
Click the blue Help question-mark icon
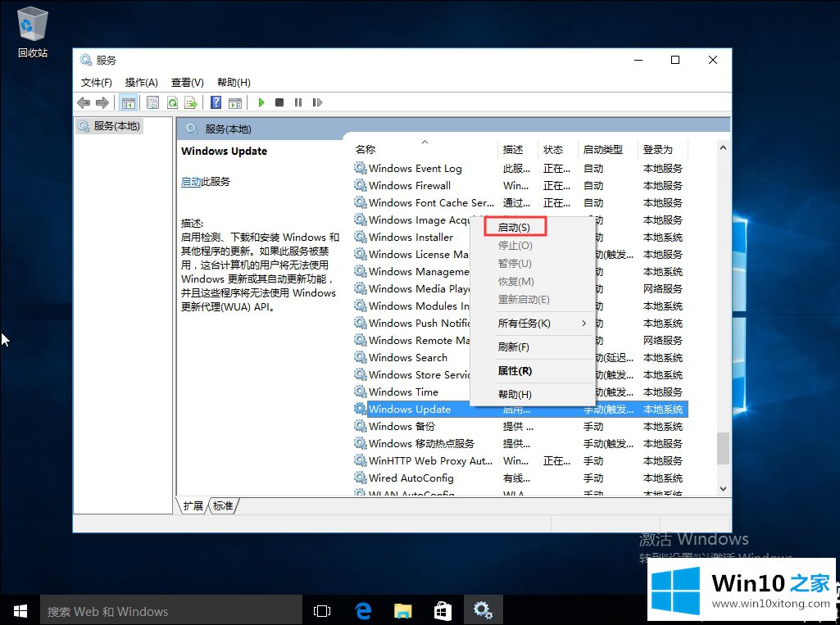tap(216, 102)
